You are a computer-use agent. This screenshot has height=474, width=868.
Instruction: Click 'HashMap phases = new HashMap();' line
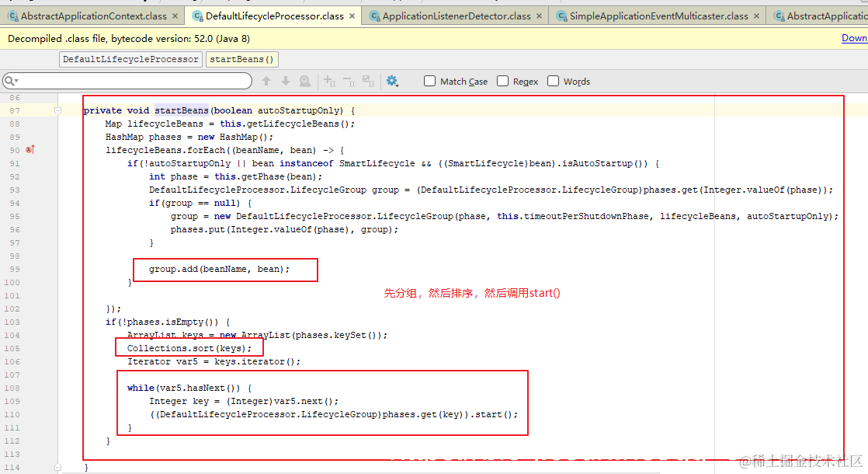189,137
